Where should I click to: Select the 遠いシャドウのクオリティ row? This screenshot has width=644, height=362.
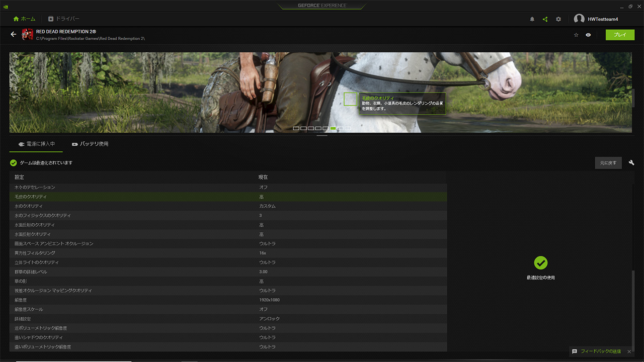tap(228, 337)
